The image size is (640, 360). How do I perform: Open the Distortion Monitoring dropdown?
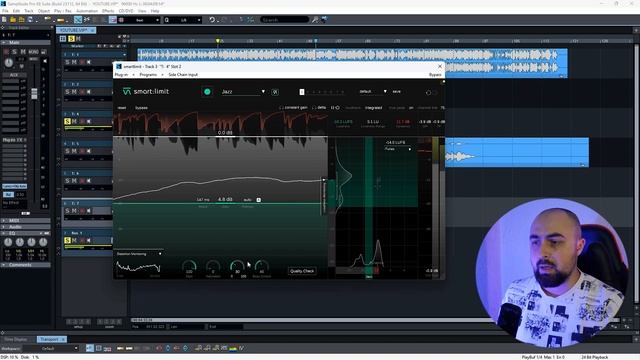[x=139, y=254]
